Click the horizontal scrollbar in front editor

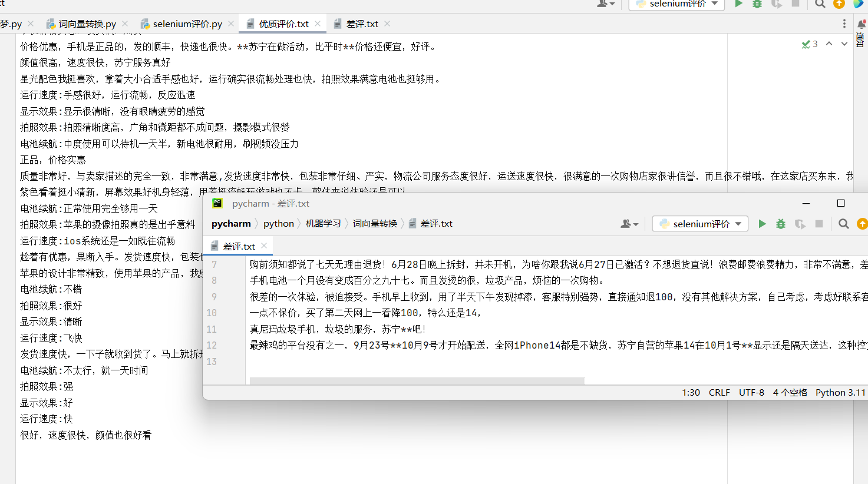[417, 381]
